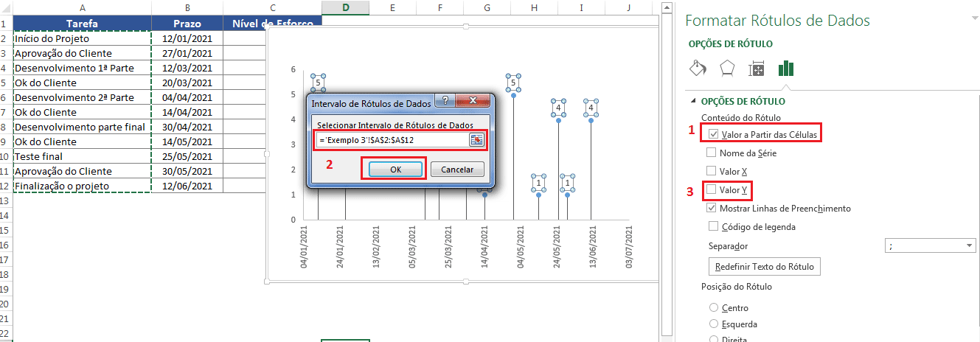The image size is (980, 342).
Task: Click the range selector icon in dialog
Action: tap(477, 139)
